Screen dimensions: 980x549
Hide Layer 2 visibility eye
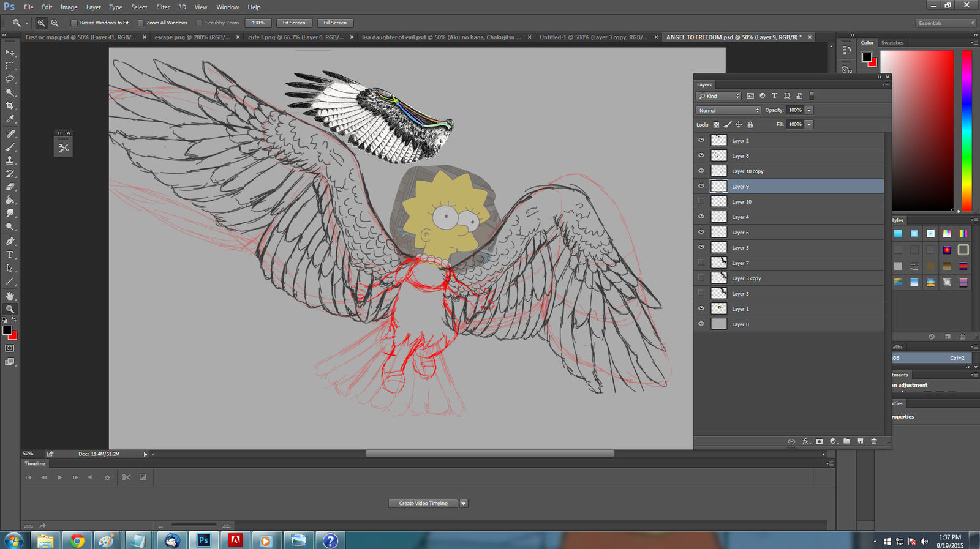pos(701,140)
